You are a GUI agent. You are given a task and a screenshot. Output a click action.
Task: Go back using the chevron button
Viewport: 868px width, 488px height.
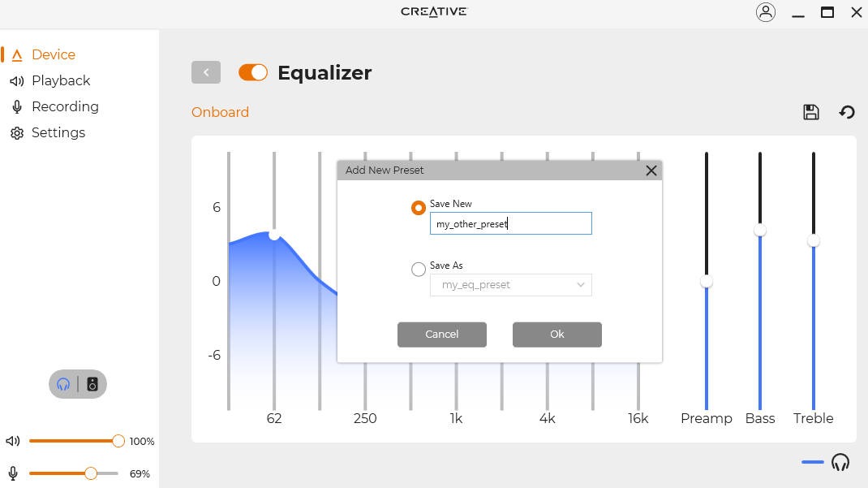(x=206, y=72)
